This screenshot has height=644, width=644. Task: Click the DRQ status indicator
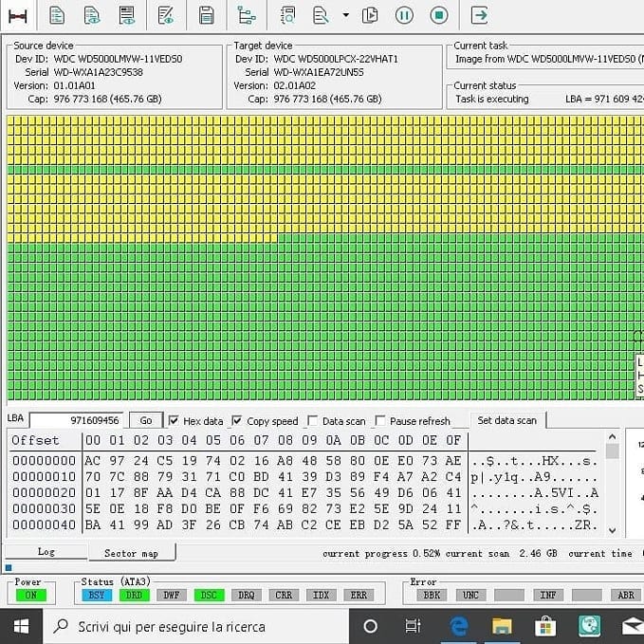point(247,595)
